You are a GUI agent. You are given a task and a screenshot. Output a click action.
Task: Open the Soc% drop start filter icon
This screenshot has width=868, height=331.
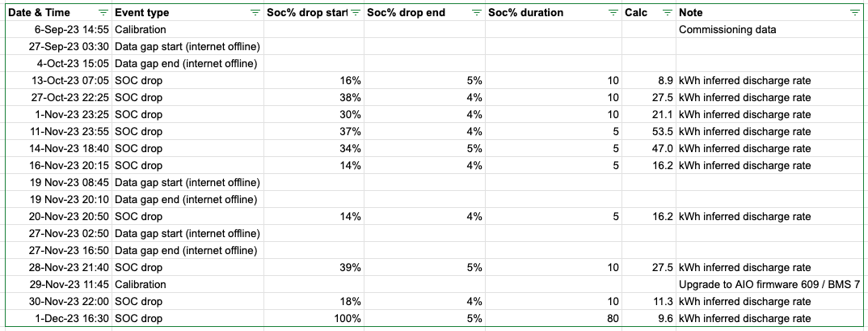tap(356, 13)
